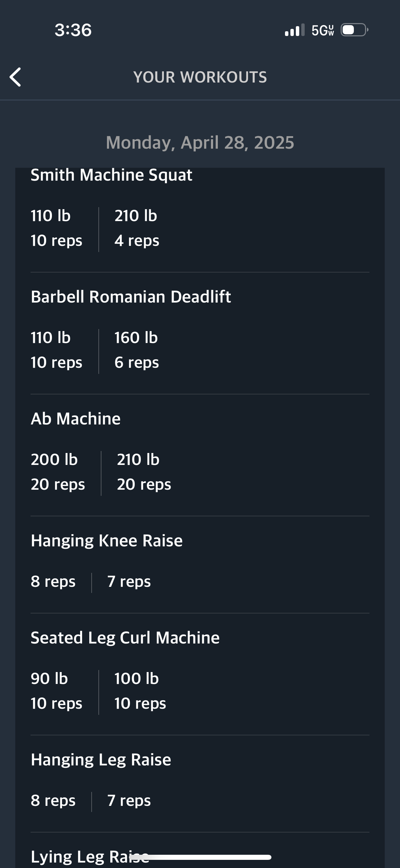400x868 pixels.
Task: Select the 90 lb 10 reps leg curl set
Action: 56,691
